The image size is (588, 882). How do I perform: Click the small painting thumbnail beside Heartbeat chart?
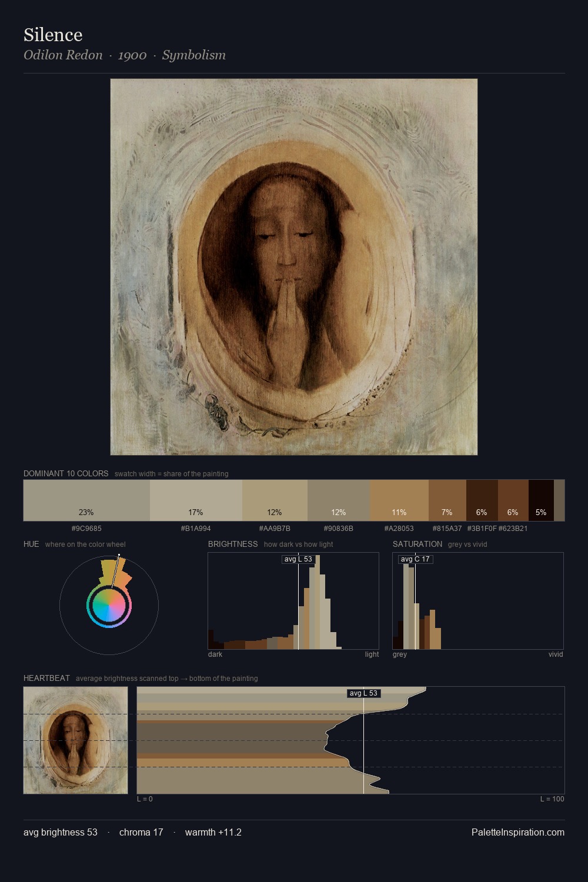[x=75, y=740]
